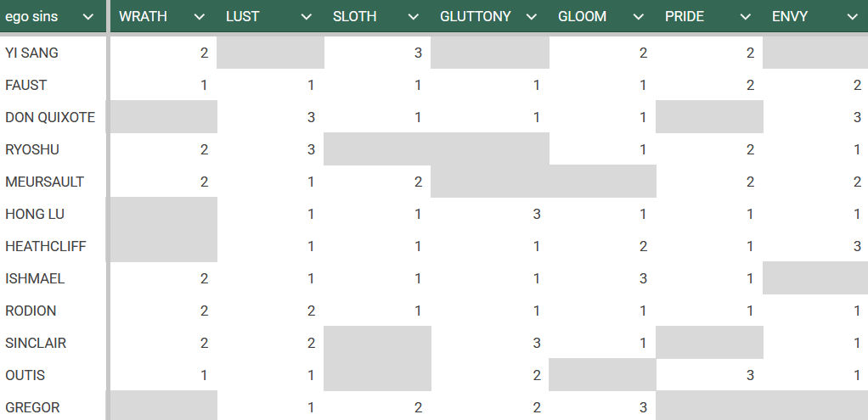The width and height of the screenshot is (868, 420).
Task: Select Outis's PRIDE cell with value 3
Action: coord(710,375)
